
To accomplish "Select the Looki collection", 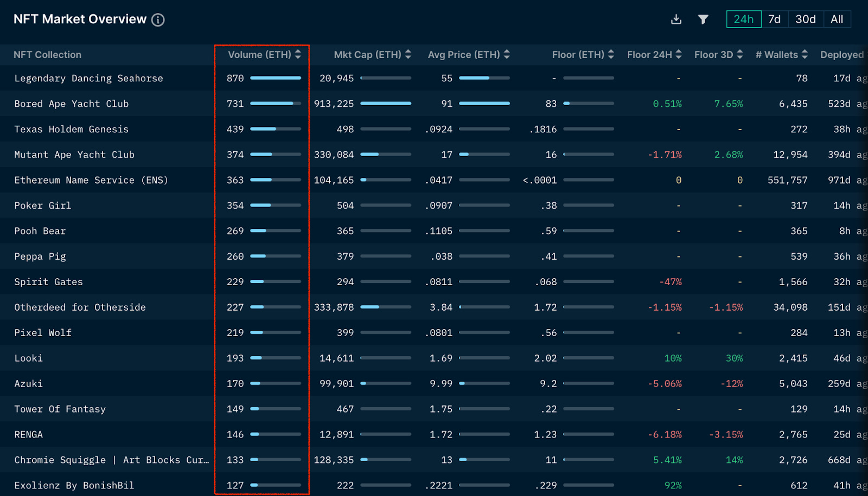I will [29, 358].
